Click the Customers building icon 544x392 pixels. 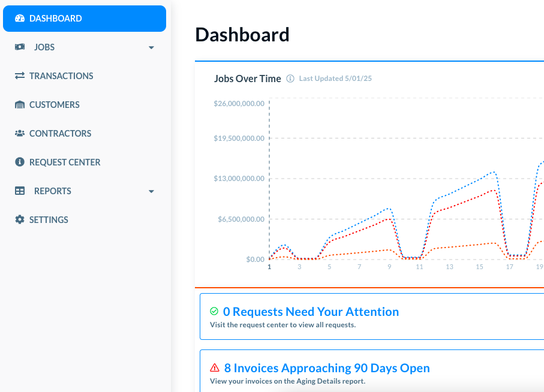tap(20, 105)
